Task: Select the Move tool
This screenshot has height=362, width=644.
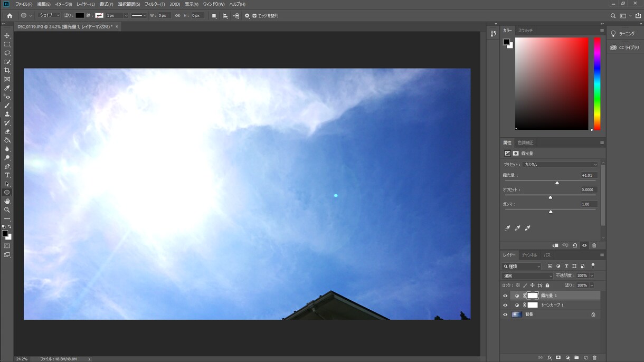Action: [x=7, y=36]
